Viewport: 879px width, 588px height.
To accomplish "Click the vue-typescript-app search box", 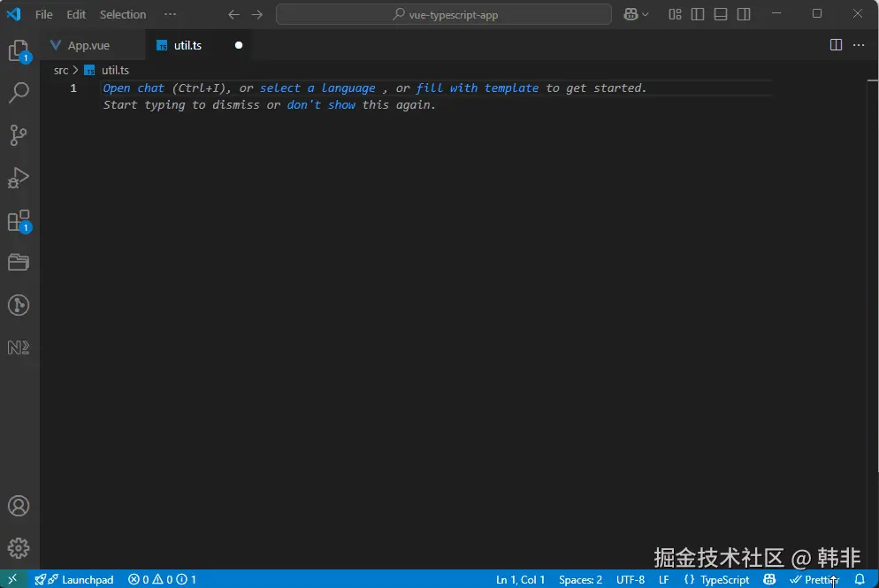I will [442, 14].
